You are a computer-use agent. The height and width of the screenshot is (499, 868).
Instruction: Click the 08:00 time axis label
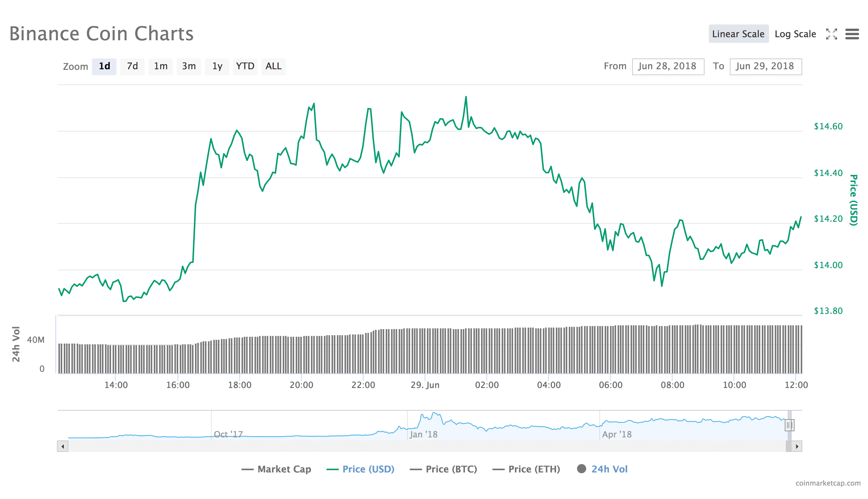tap(672, 385)
